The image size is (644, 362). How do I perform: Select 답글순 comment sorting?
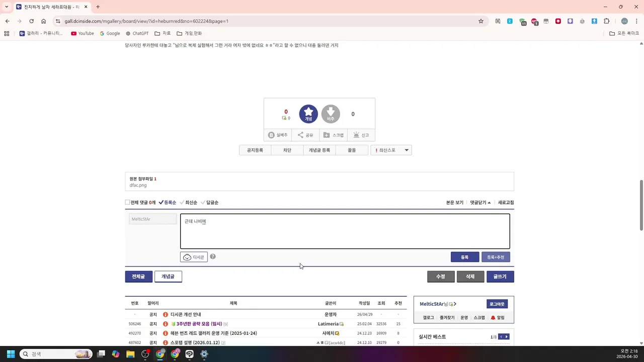[x=209, y=203]
